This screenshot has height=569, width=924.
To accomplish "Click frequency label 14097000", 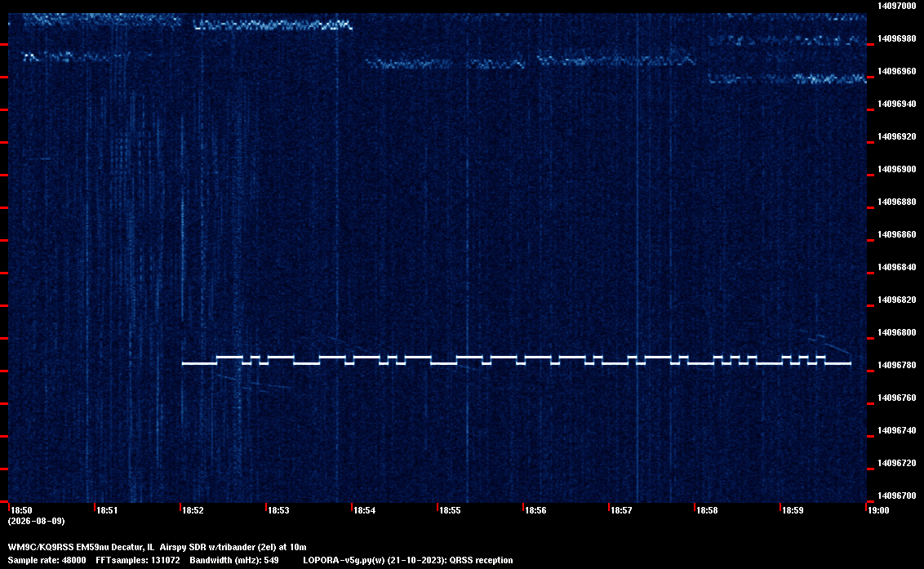I will (897, 6).
